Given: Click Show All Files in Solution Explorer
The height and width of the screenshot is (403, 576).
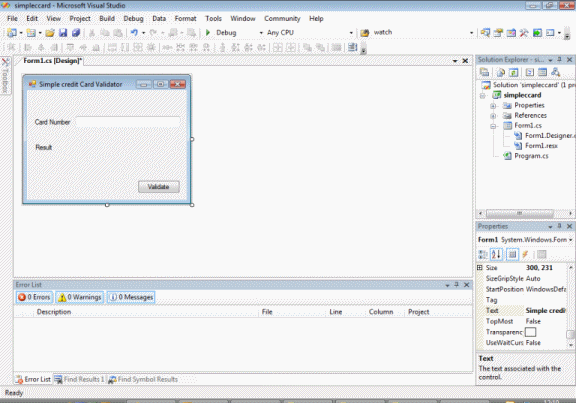Looking at the screenshot, I should [x=500, y=72].
